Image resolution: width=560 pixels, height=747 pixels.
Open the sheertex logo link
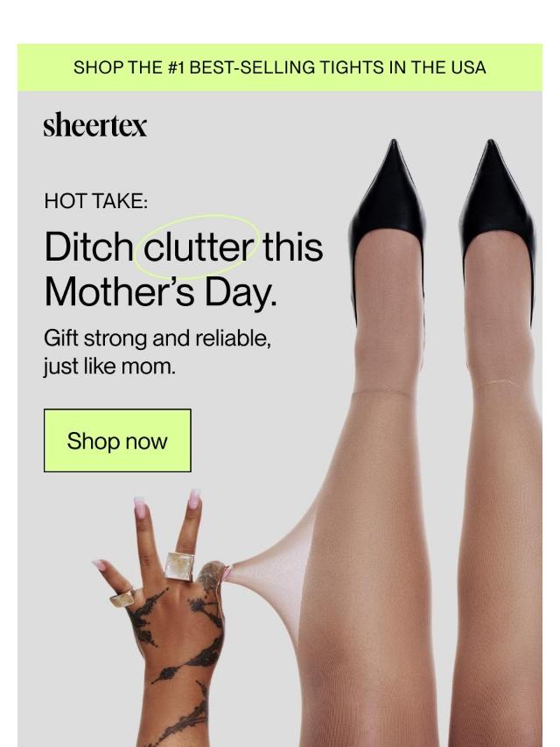click(94, 125)
